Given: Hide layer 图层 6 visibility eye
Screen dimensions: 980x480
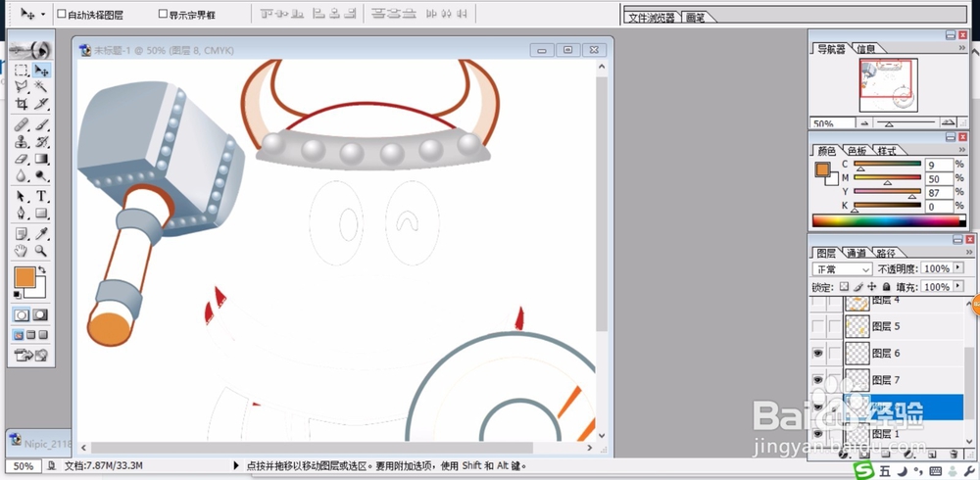Looking at the screenshot, I should point(817,353).
